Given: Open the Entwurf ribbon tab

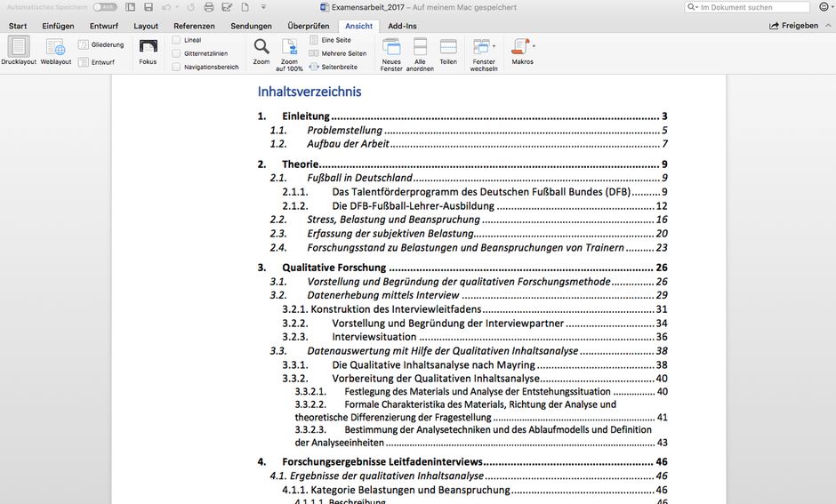Looking at the screenshot, I should [x=104, y=26].
